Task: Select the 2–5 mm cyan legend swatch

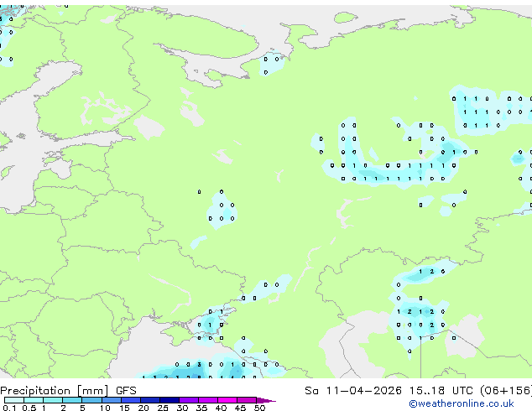Action: (72, 400)
